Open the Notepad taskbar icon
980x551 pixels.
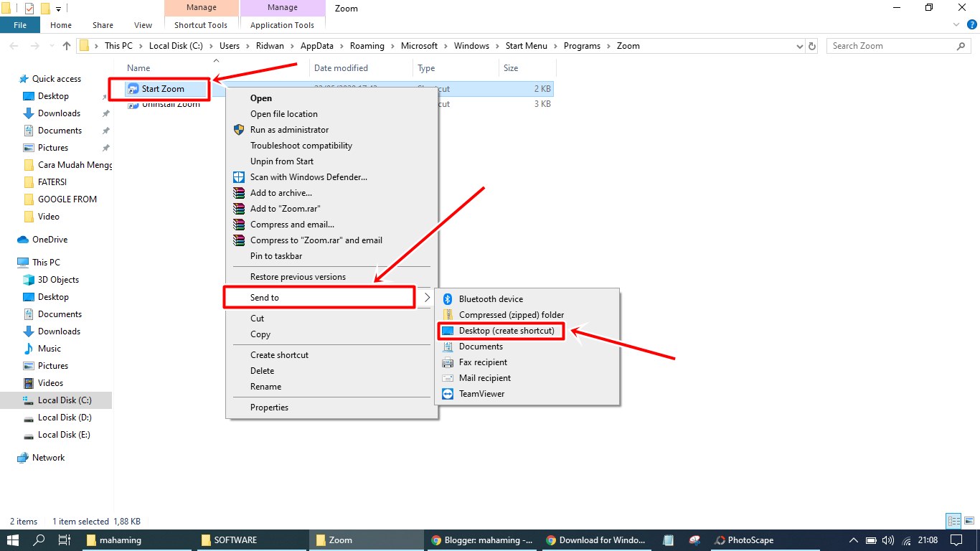[x=669, y=540]
